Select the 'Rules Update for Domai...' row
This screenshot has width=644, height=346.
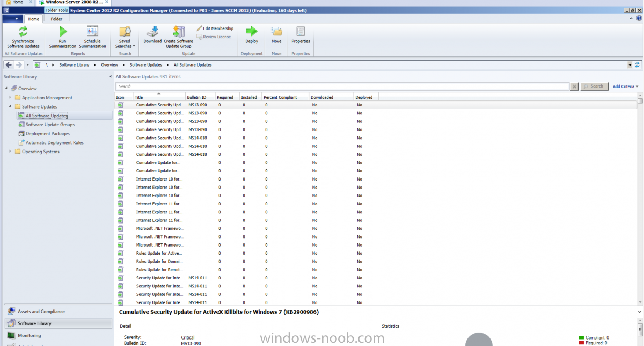376,262
